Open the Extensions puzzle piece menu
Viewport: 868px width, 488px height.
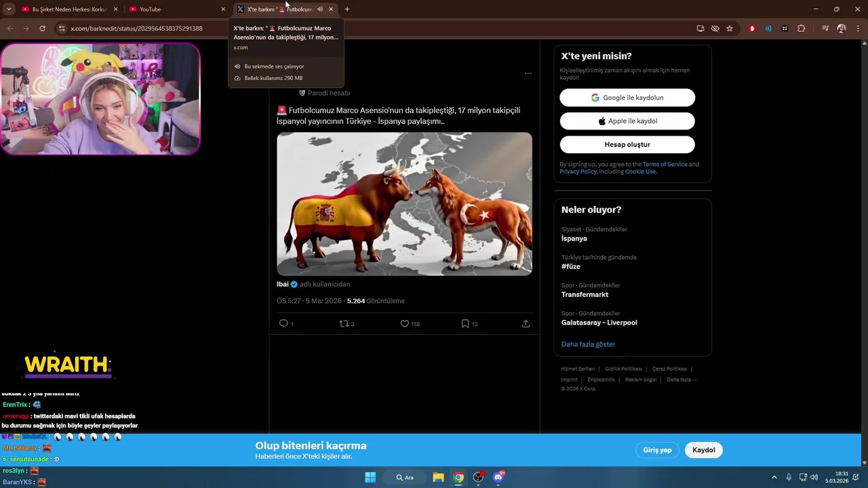tap(802, 28)
